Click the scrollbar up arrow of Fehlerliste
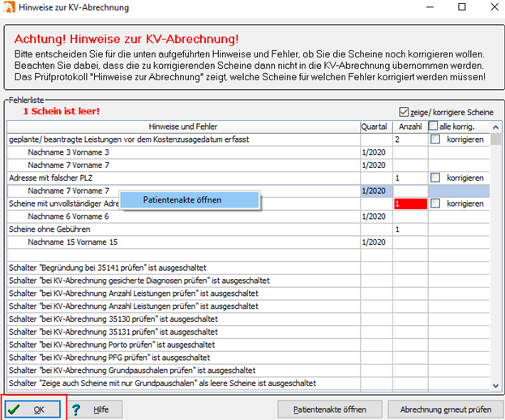Screen dimensions: 505x420 (x=496, y=127)
